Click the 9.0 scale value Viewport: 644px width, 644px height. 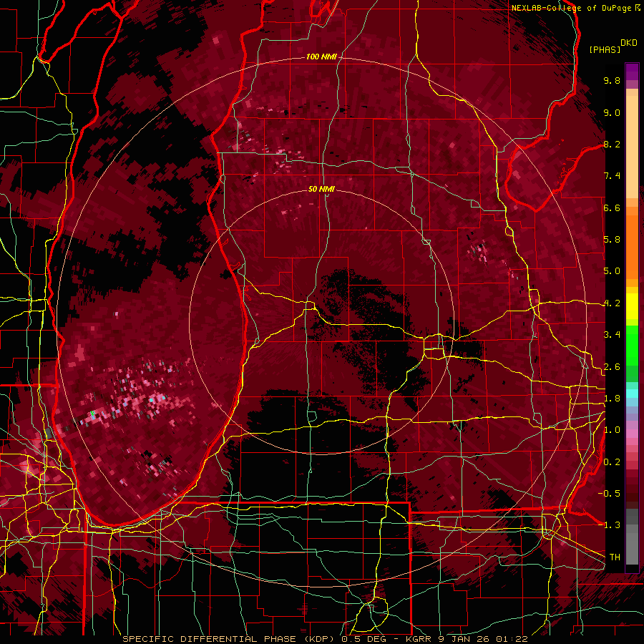click(612, 112)
